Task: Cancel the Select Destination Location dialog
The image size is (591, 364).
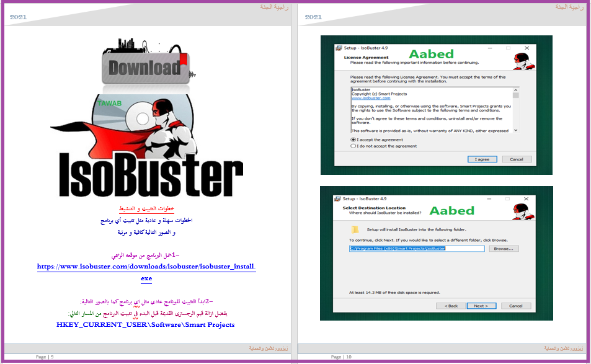Action: [515, 306]
